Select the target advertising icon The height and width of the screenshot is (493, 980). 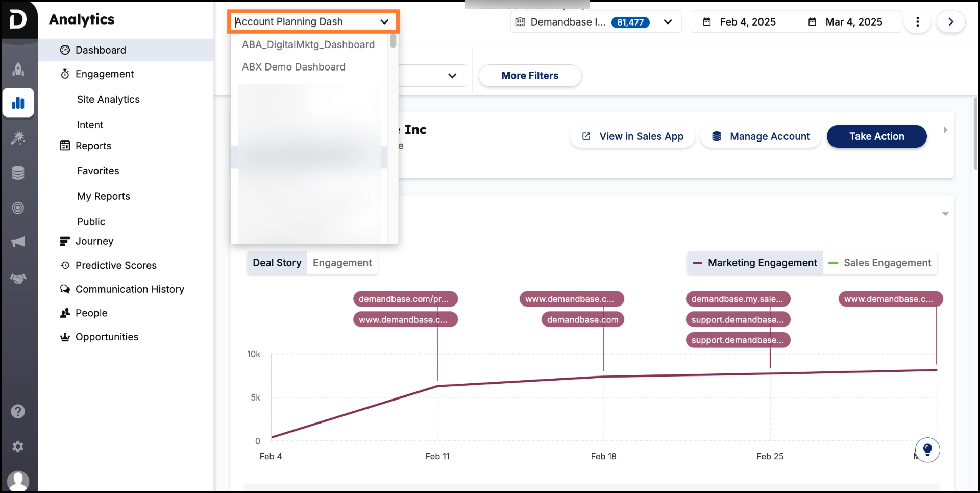(x=18, y=208)
